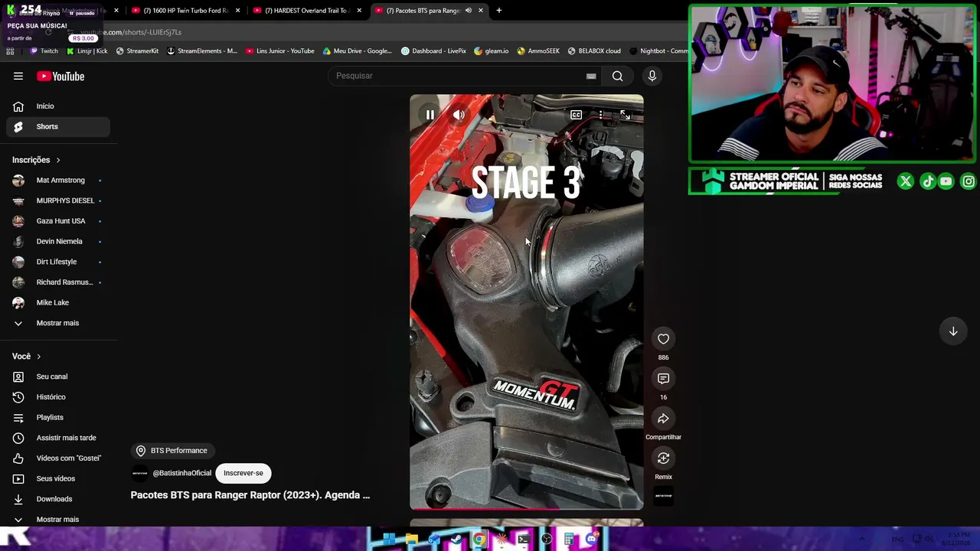Select the Pacotes BTS para Ranger tab
Screen dimensions: 980x551
tap(430, 11)
